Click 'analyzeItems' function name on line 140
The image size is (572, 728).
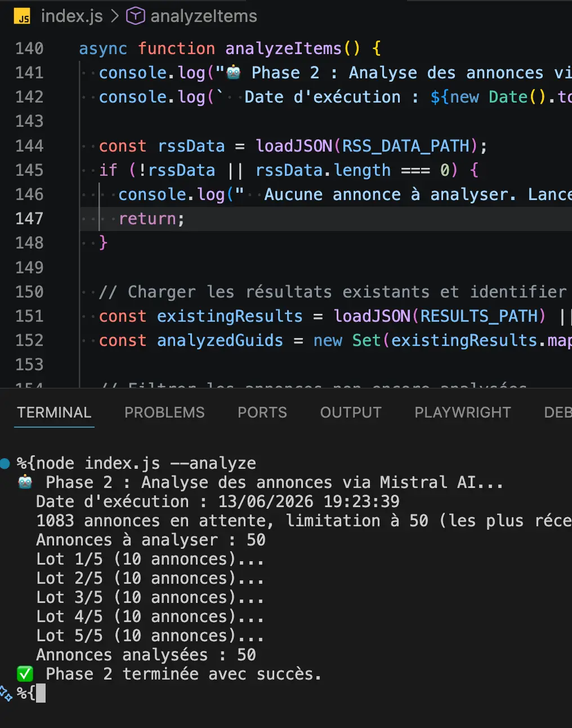click(283, 49)
